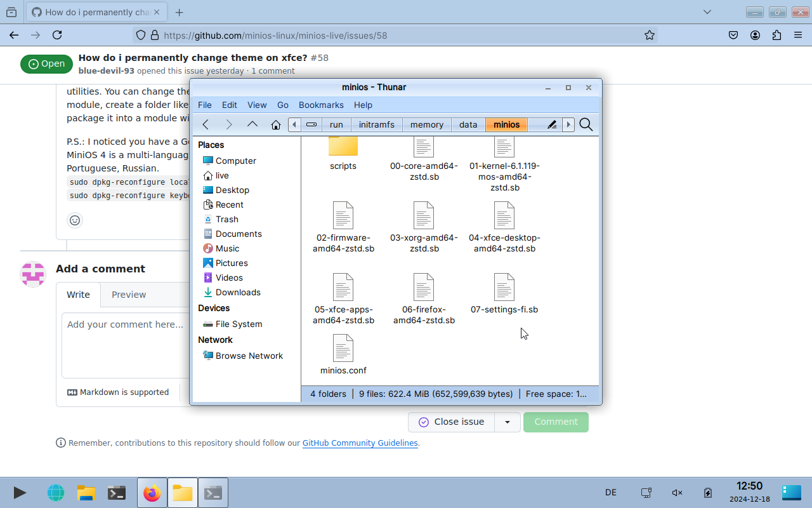
Task: Open Thunar File menu
Action: (x=205, y=105)
